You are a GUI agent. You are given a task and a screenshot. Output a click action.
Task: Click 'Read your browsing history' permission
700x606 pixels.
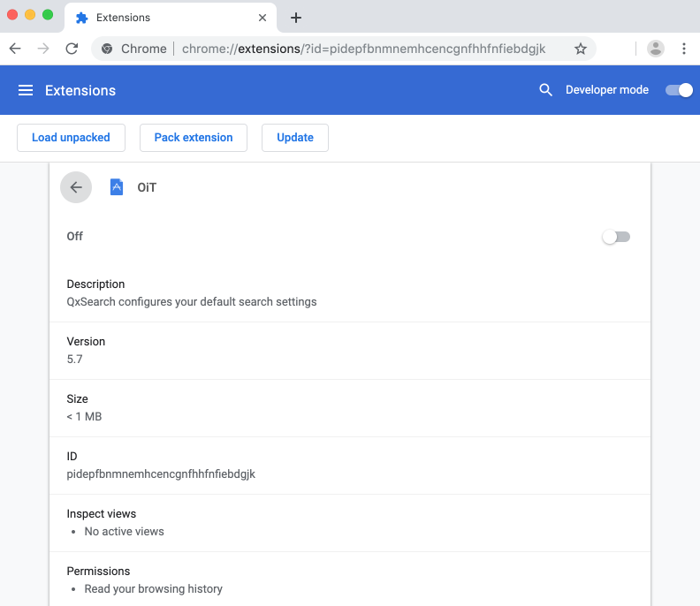(153, 589)
